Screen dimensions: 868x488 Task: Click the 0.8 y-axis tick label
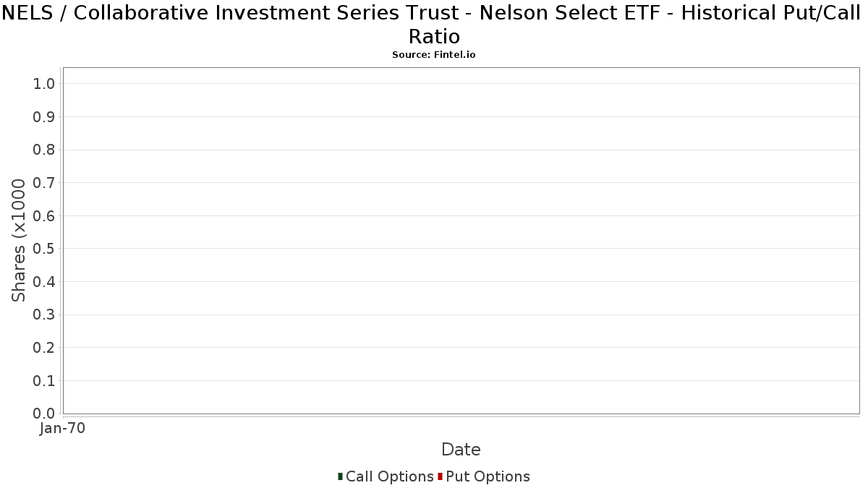(x=44, y=150)
